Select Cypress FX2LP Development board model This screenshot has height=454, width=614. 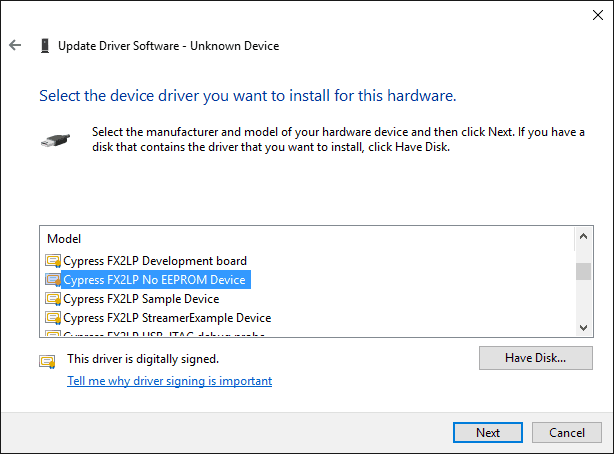(x=155, y=261)
